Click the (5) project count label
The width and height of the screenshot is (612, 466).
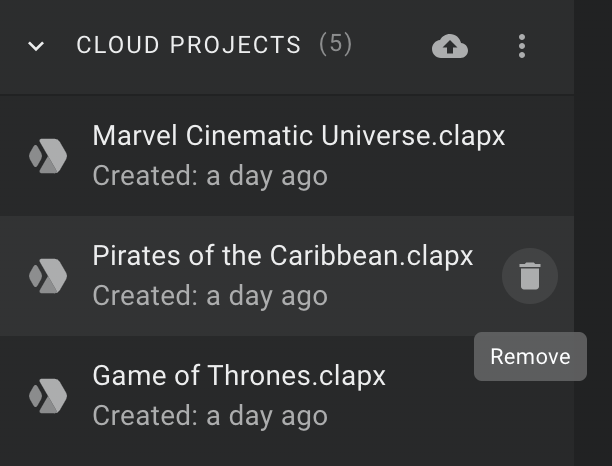pos(336,44)
